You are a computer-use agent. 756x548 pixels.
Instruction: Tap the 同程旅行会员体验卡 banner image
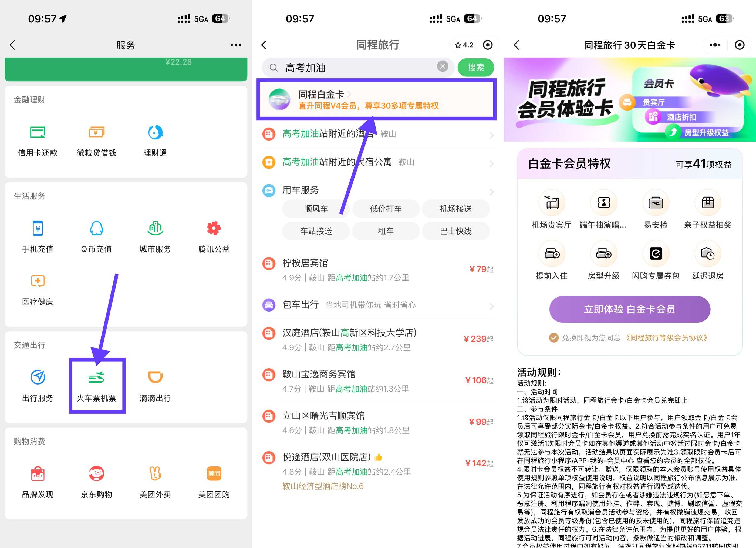tap(630, 99)
